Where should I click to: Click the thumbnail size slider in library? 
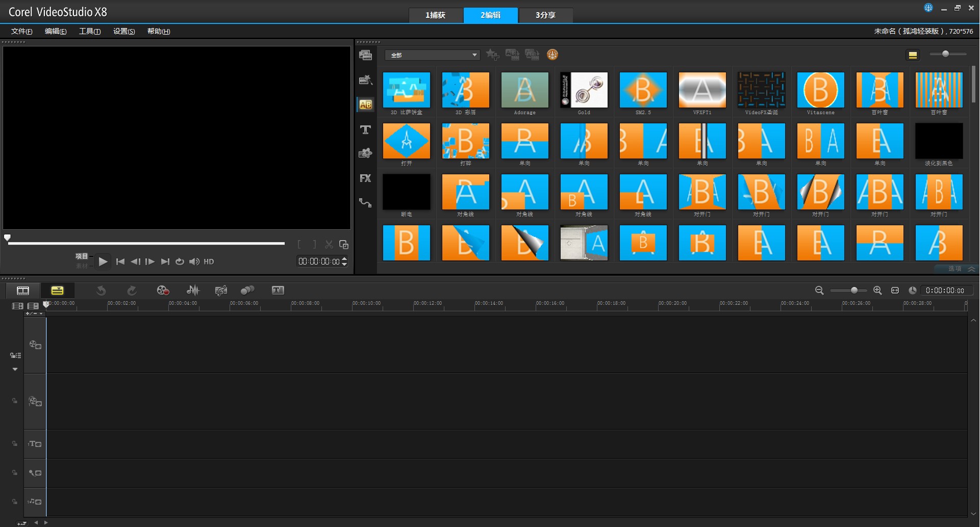[x=947, y=54]
